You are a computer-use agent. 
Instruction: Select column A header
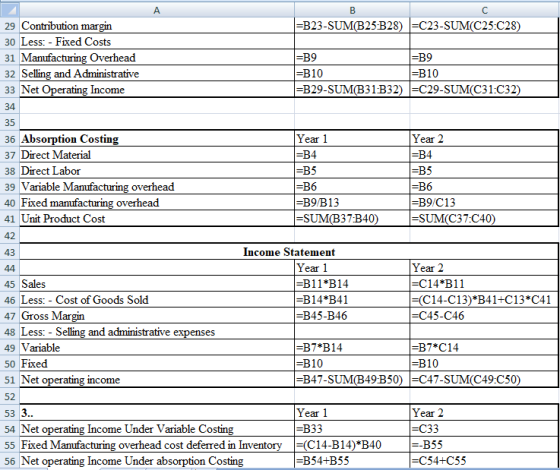coord(157,11)
